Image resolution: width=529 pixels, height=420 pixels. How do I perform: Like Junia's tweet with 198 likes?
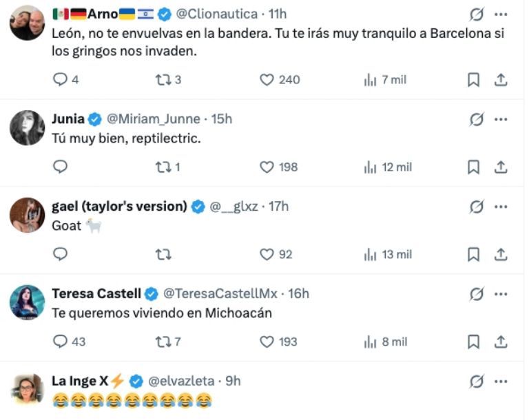267,167
